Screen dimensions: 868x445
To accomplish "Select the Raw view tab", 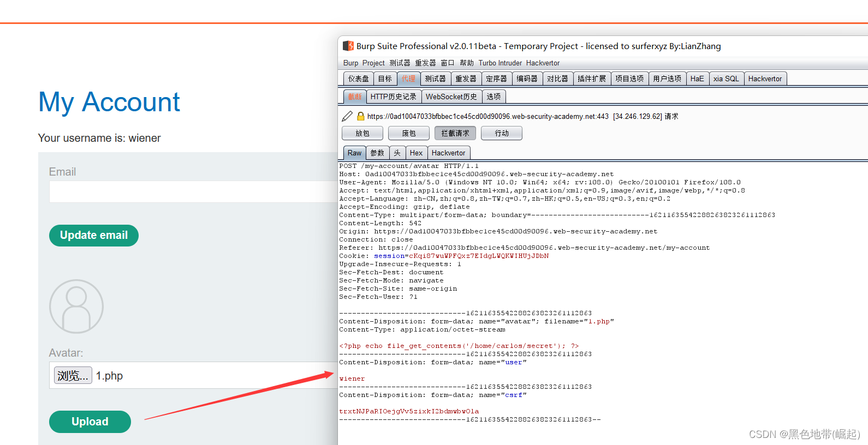I will coord(354,153).
